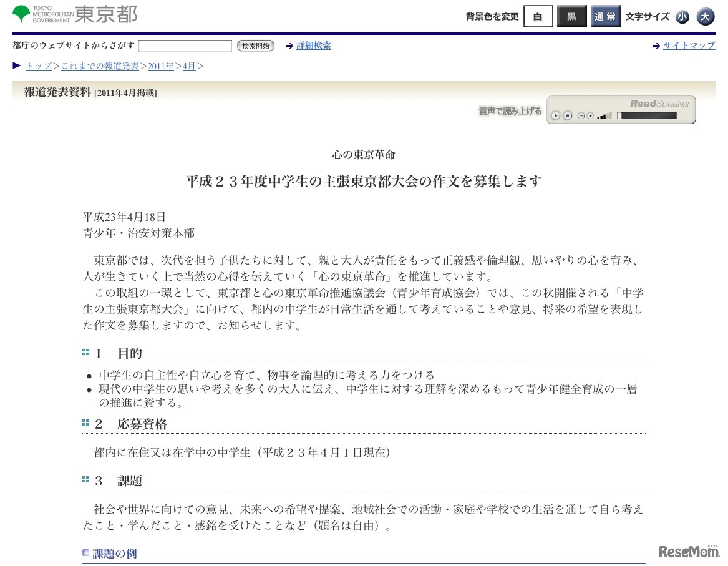Click the volume level bars on ReadSpeaker

click(604, 115)
